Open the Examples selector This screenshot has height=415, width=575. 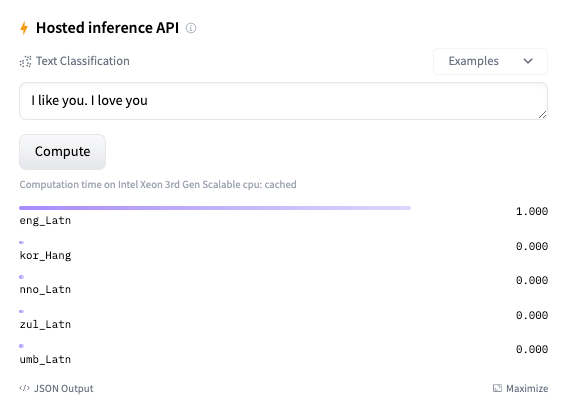point(490,61)
